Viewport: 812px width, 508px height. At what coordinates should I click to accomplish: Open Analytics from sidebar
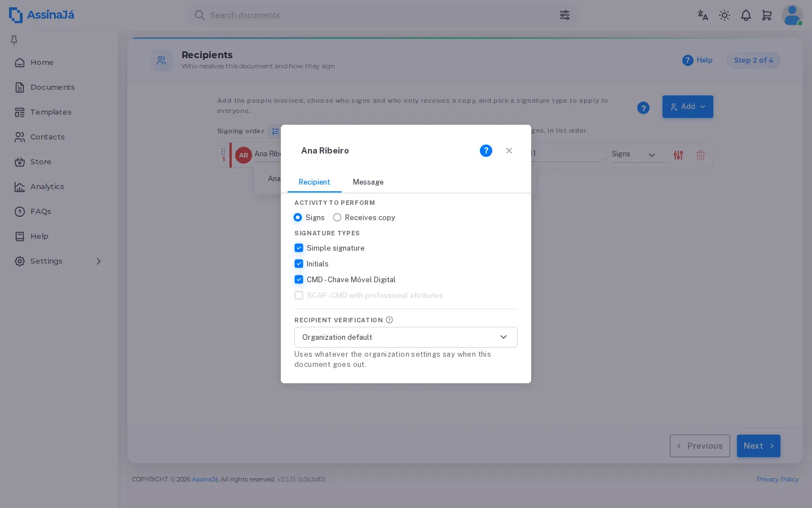coord(59,187)
